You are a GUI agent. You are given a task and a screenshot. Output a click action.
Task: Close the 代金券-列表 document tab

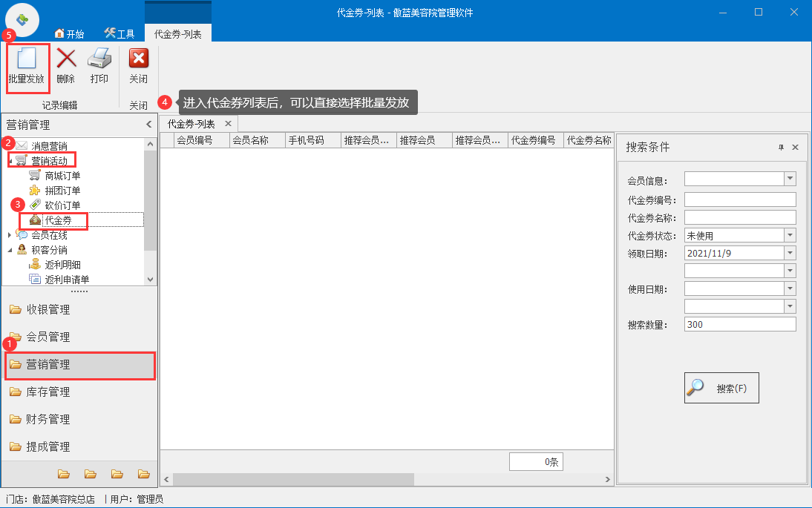pyautogui.click(x=228, y=124)
